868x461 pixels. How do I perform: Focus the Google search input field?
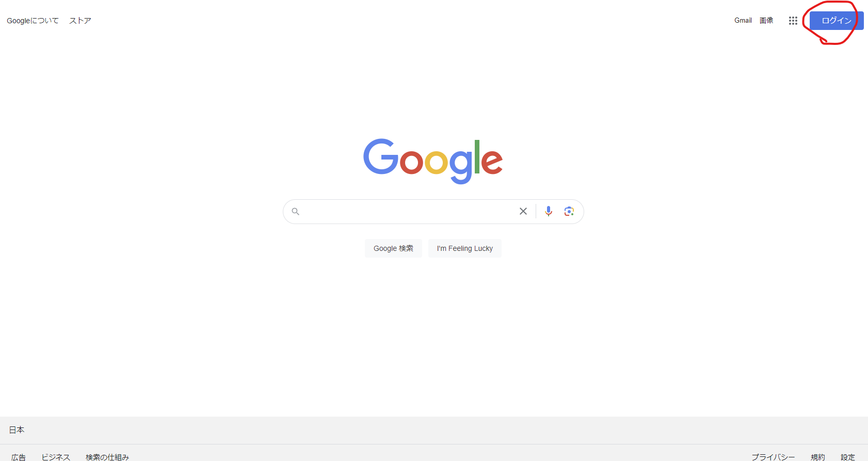[408, 211]
